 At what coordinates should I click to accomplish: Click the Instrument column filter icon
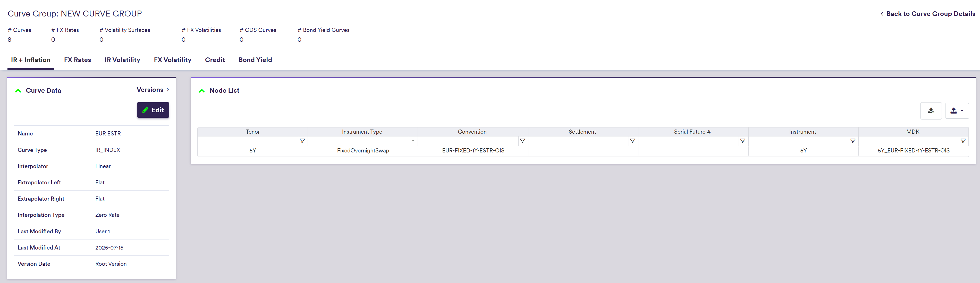[852, 141]
